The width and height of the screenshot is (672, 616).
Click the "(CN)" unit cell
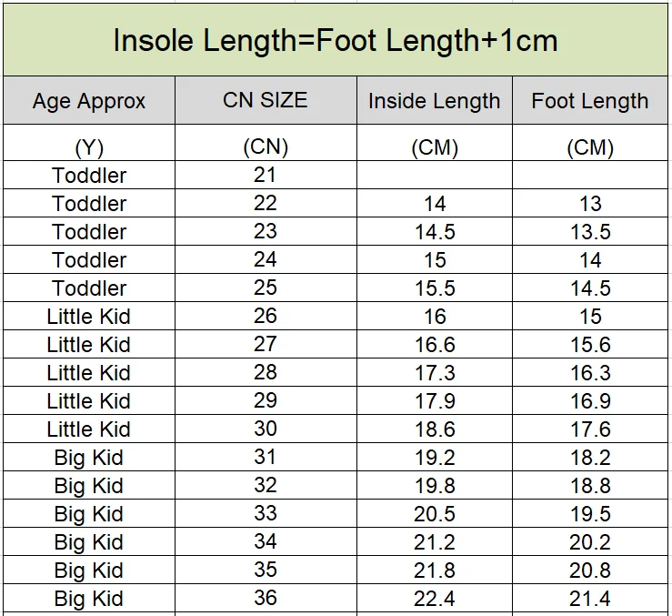265,146
